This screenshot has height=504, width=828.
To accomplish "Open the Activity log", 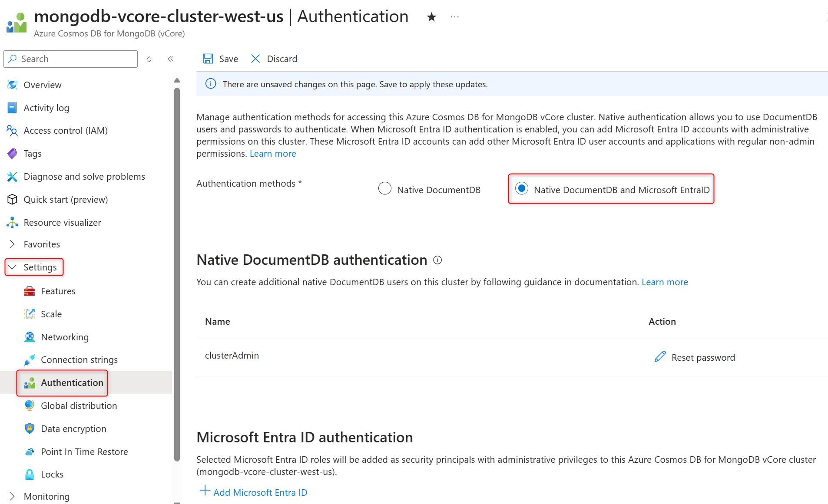I will pyautogui.click(x=46, y=108).
